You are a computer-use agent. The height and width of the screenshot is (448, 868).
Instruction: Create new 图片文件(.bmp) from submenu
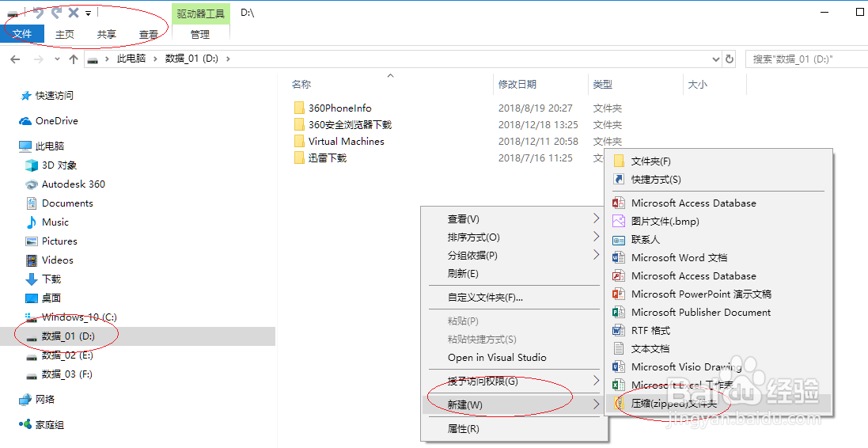coord(718,221)
